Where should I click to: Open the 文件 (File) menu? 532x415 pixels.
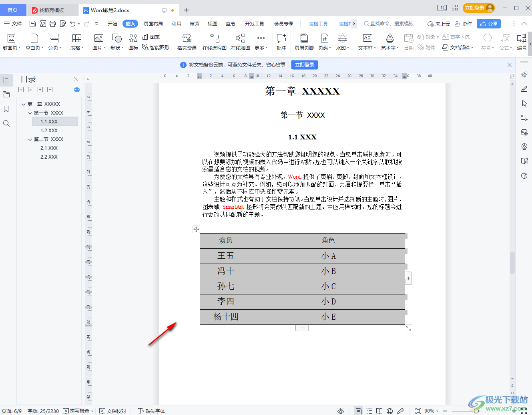click(x=13, y=24)
